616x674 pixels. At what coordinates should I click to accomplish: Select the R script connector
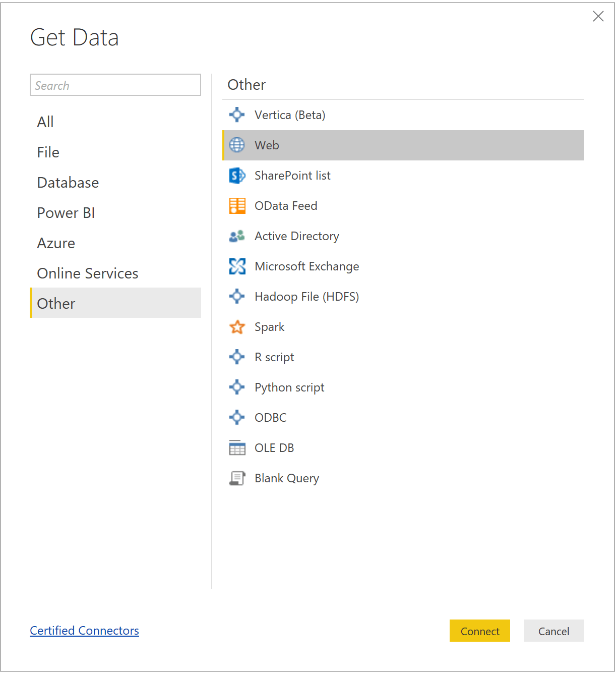pyautogui.click(x=274, y=357)
